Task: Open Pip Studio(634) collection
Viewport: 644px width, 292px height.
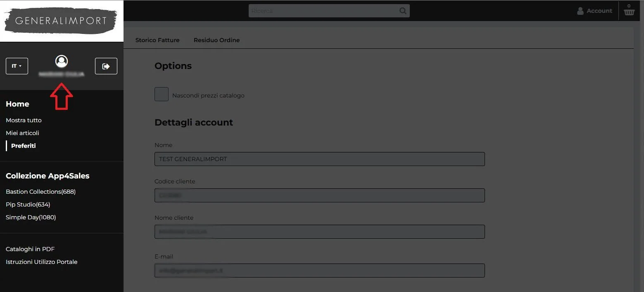Action: [x=28, y=204]
